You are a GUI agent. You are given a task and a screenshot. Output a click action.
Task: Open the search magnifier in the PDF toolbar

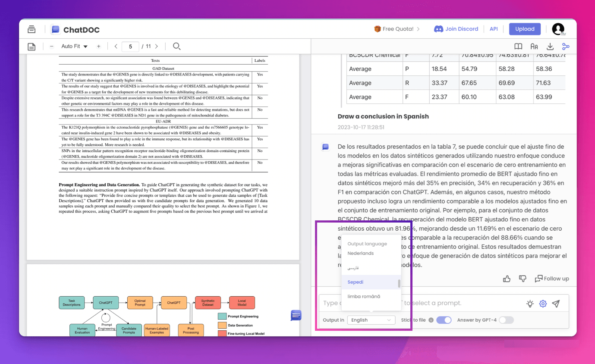[176, 46]
